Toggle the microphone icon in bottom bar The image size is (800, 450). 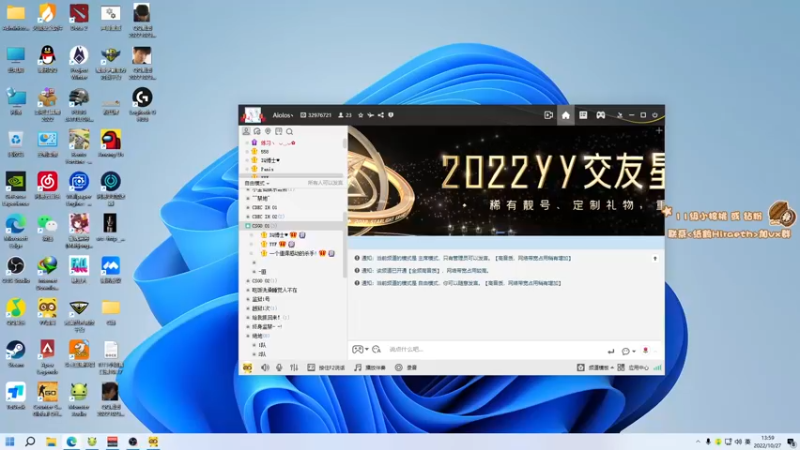279,367
